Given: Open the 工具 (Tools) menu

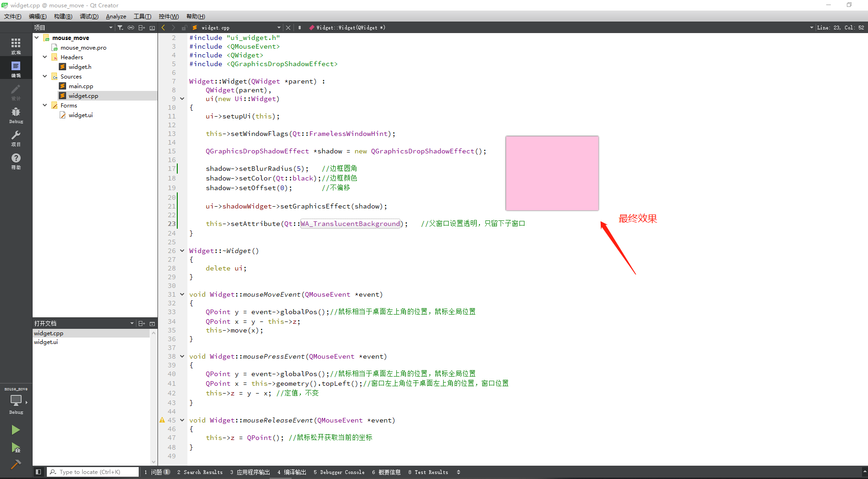Looking at the screenshot, I should pos(142,16).
